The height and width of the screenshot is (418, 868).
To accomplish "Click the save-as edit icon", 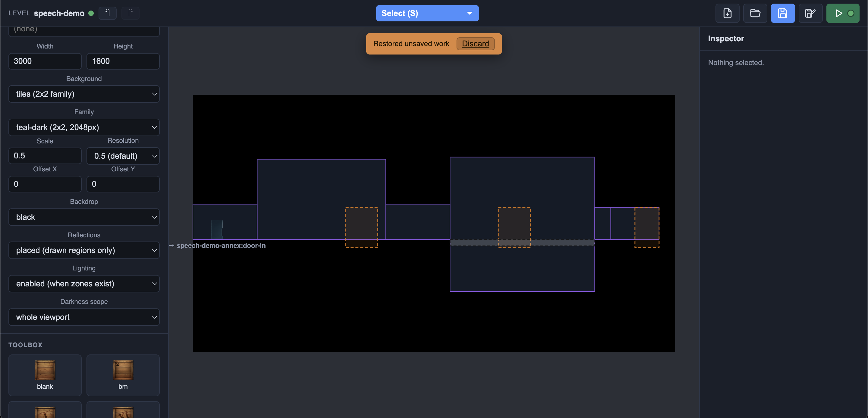I will coord(810,13).
